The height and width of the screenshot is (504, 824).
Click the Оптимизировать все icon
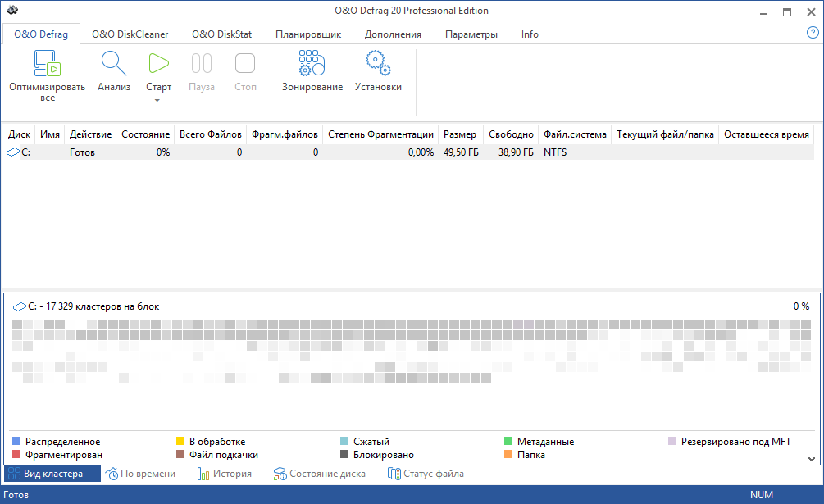(x=48, y=63)
